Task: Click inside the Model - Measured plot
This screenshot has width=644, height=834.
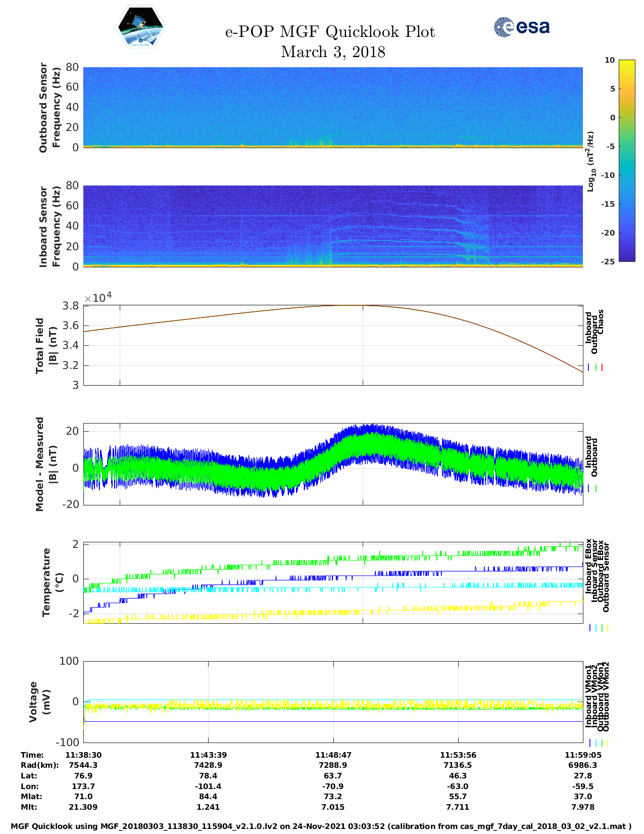Action: point(333,464)
